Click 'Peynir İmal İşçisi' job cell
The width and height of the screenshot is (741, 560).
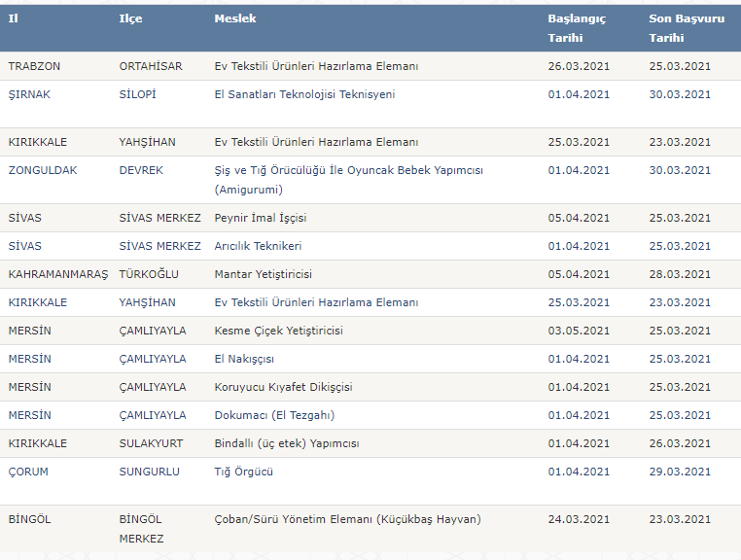coord(261,218)
